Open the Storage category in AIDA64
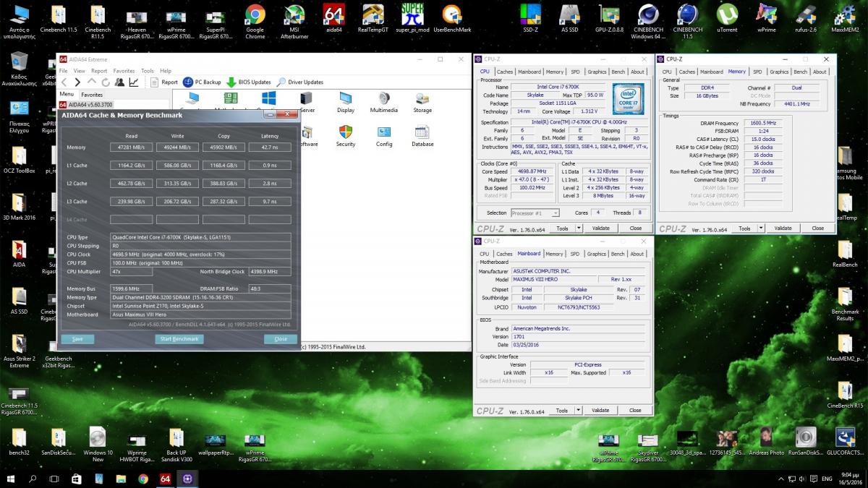Image resolution: width=868 pixels, height=488 pixels. (x=422, y=103)
